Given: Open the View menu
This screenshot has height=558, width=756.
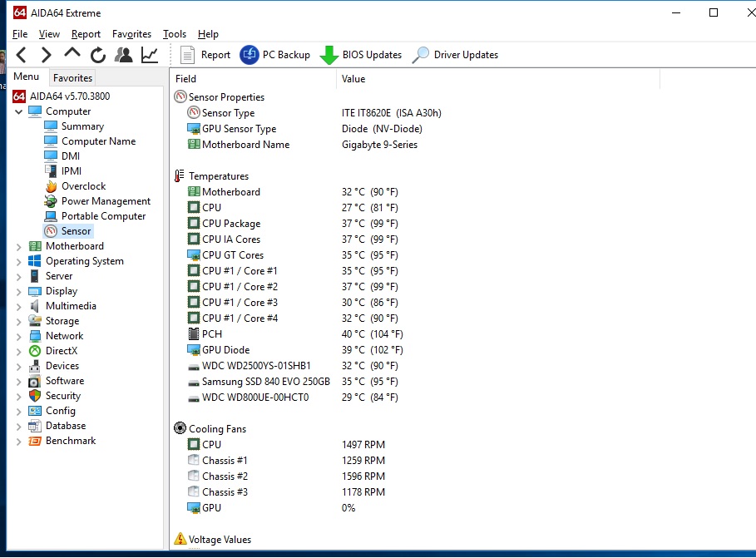Looking at the screenshot, I should [x=49, y=34].
